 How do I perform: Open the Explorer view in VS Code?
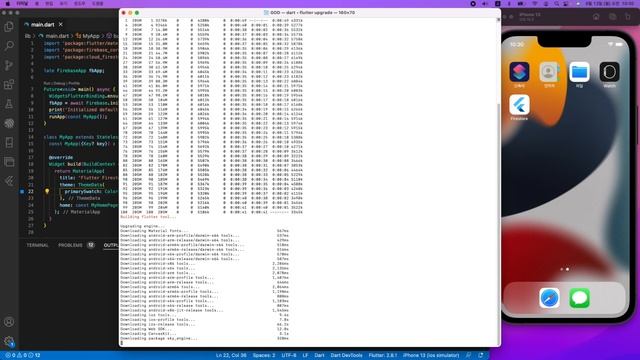pyautogui.click(x=9, y=27)
